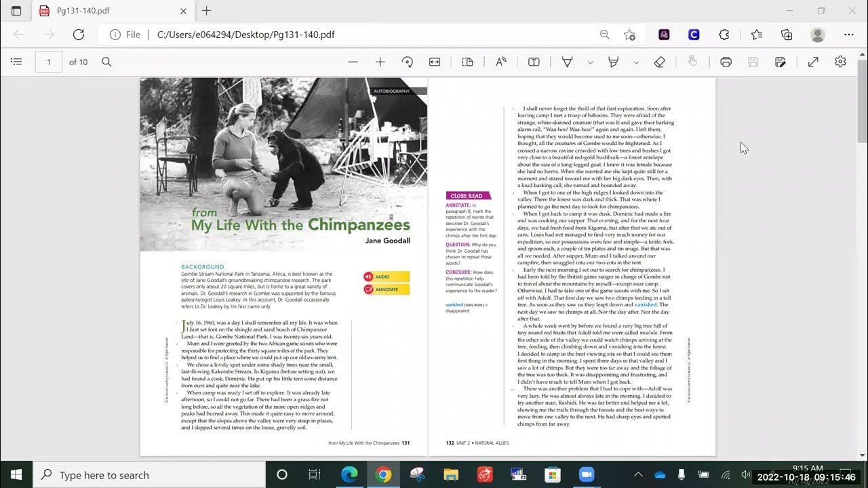The height and width of the screenshot is (488, 868).
Task: Click the CLOSE READ sidebar label
Action: coord(468,196)
